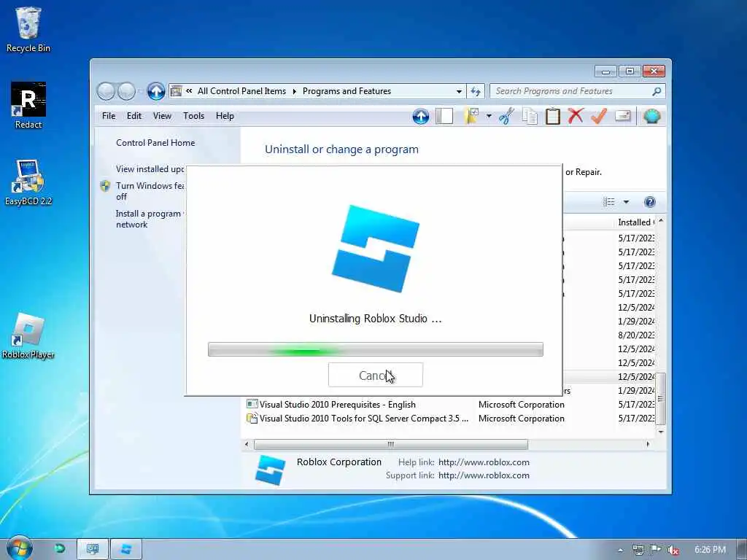Viewport: 747px width, 560px height.
Task: Click the red X Delete icon in the toolbar
Action: [576, 116]
